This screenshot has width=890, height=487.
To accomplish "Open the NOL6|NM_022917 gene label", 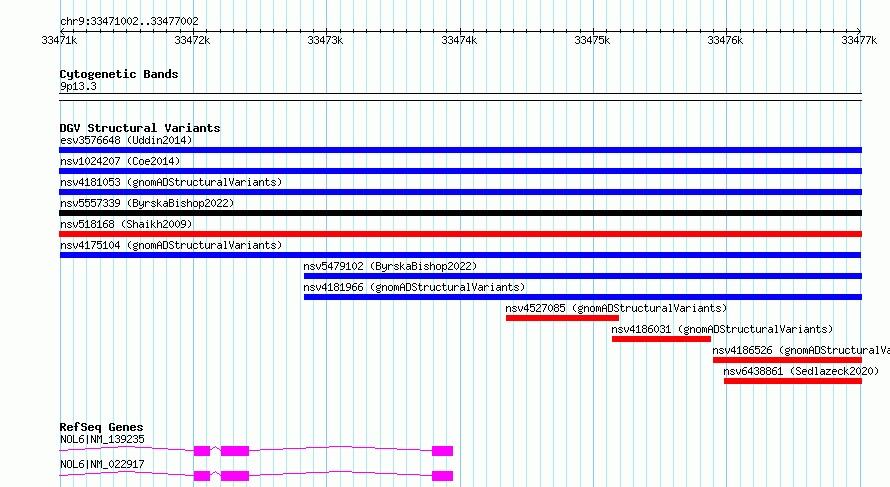I will (102, 464).
